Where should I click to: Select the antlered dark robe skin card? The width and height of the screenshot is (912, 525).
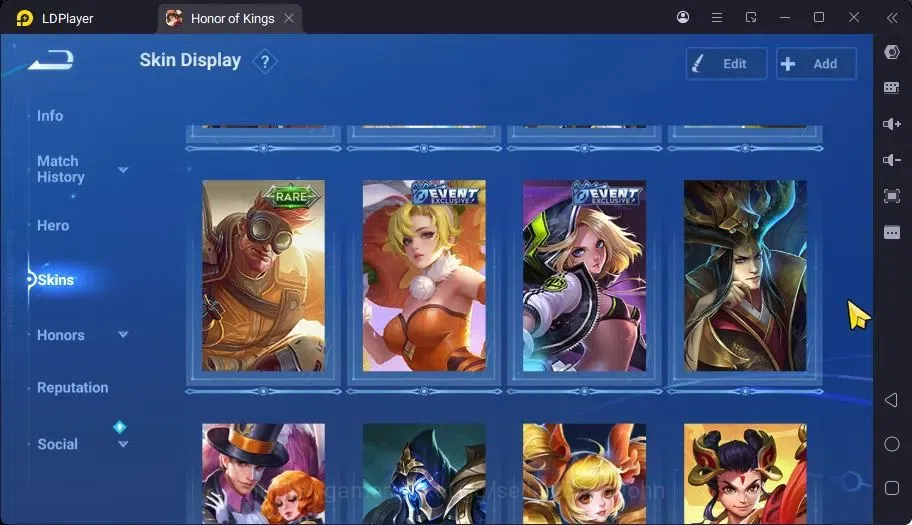point(745,276)
